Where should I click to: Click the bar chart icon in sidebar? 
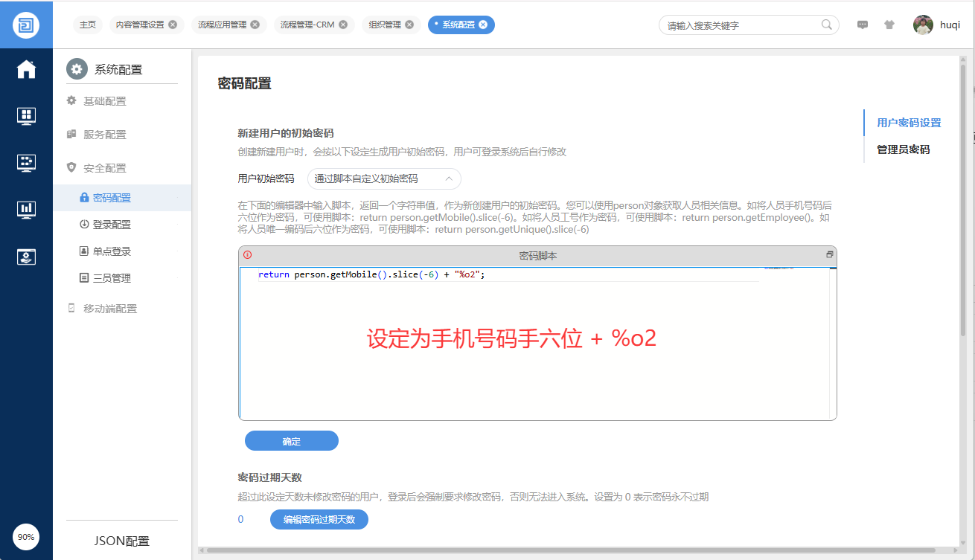point(26,209)
